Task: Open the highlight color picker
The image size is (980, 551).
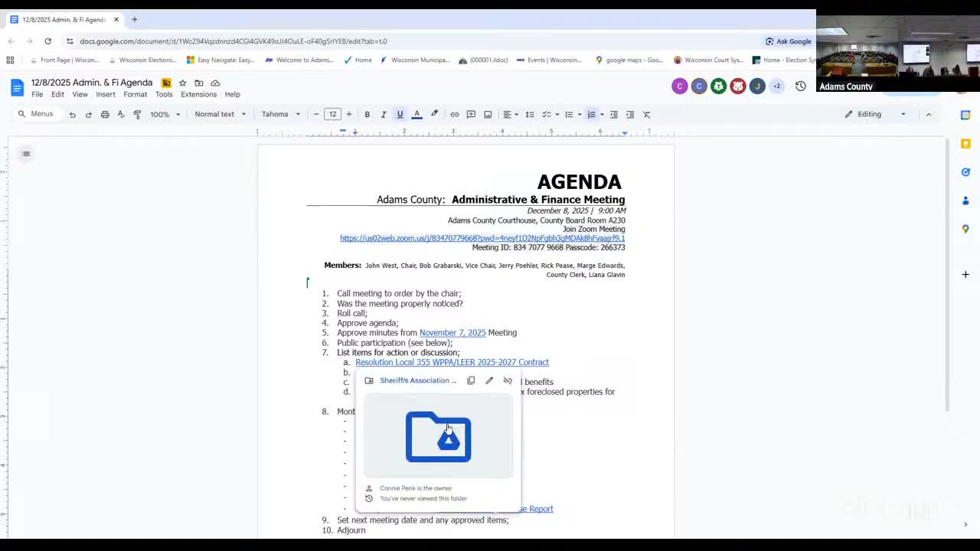Action: click(x=434, y=115)
